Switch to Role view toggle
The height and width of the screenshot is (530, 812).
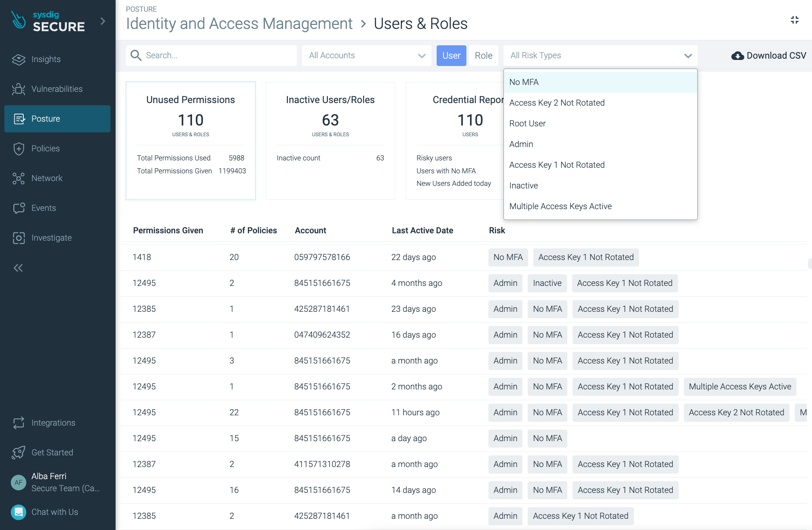point(484,55)
